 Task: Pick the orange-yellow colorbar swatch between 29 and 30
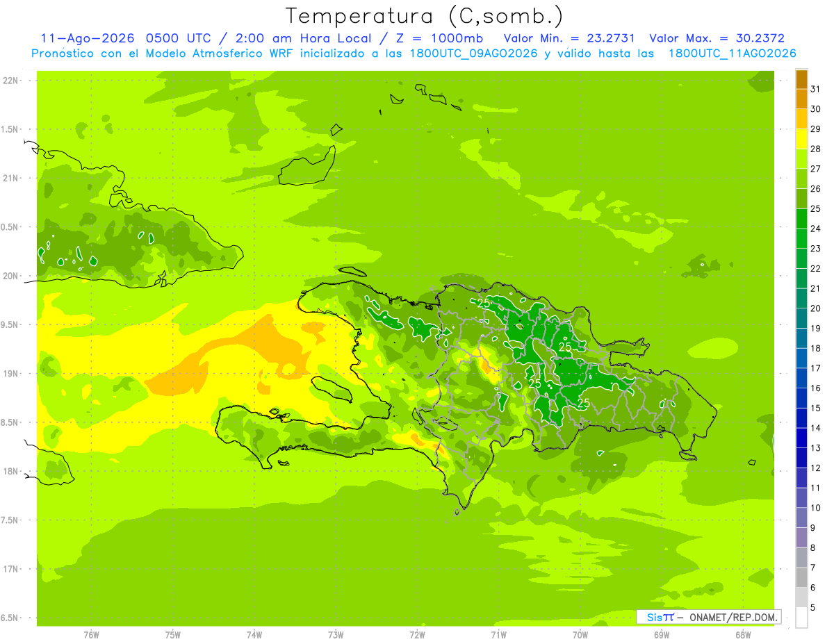coord(801,119)
